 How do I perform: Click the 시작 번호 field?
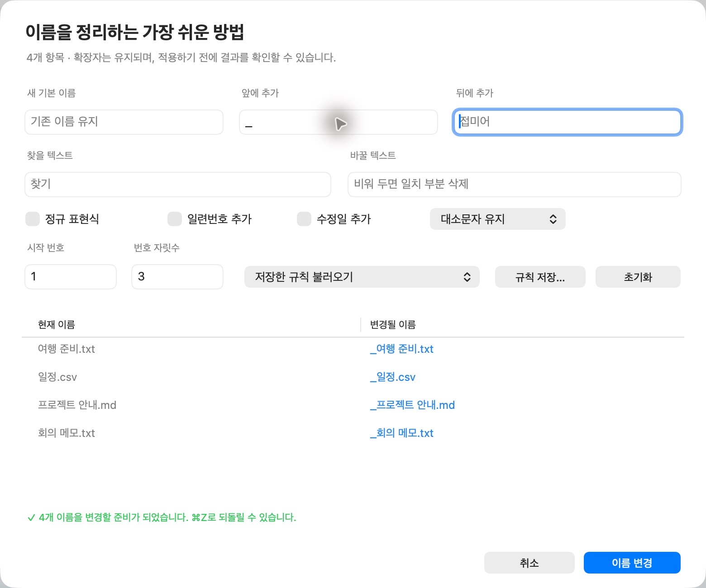71,277
